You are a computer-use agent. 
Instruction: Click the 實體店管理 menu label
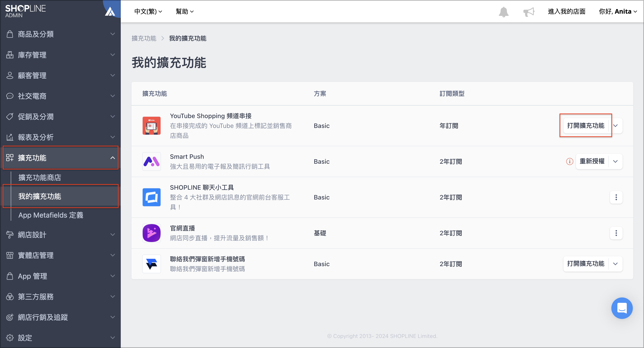pyautogui.click(x=36, y=255)
